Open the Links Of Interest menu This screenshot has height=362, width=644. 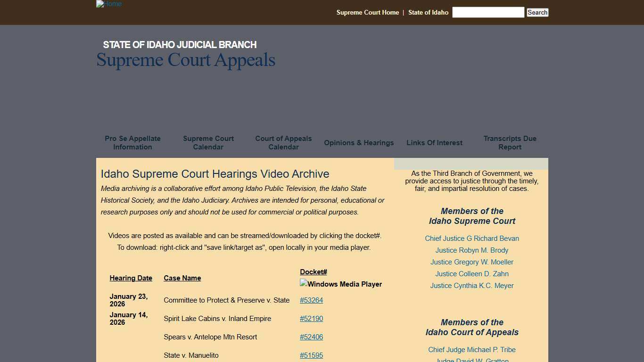point(434,143)
